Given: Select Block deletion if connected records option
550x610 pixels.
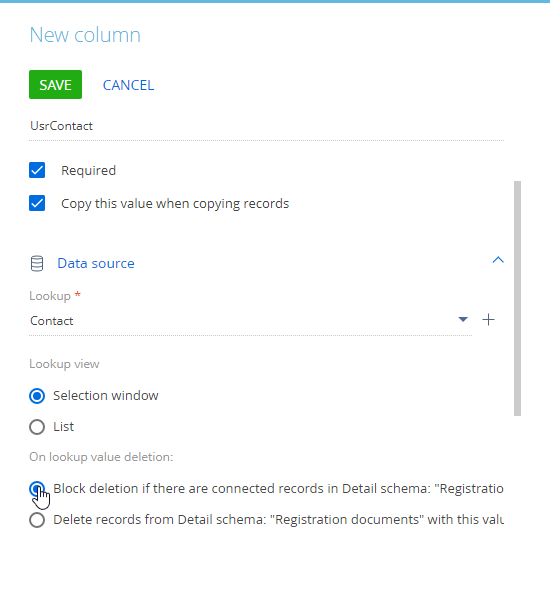Looking at the screenshot, I should 37,489.
